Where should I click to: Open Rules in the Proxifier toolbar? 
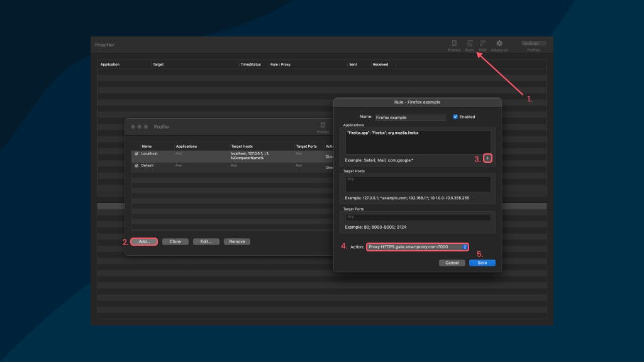(x=469, y=45)
